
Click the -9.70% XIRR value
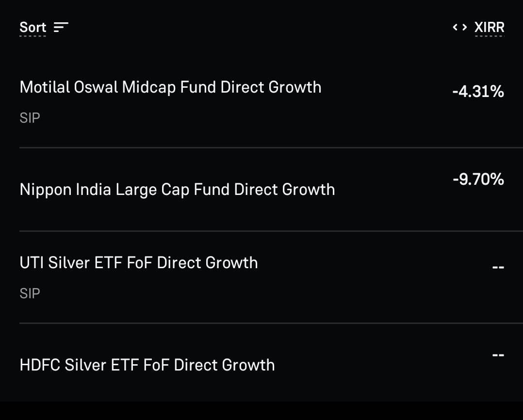(478, 179)
